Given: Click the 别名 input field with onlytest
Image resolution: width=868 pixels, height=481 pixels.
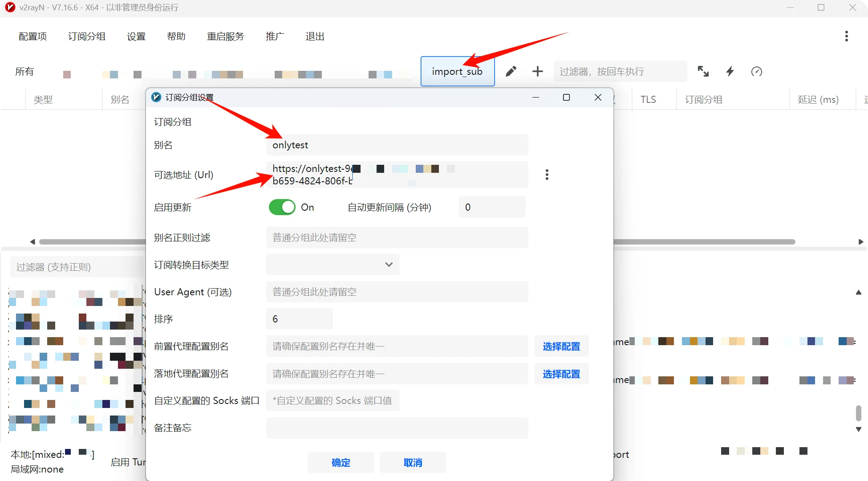Looking at the screenshot, I should [x=397, y=145].
